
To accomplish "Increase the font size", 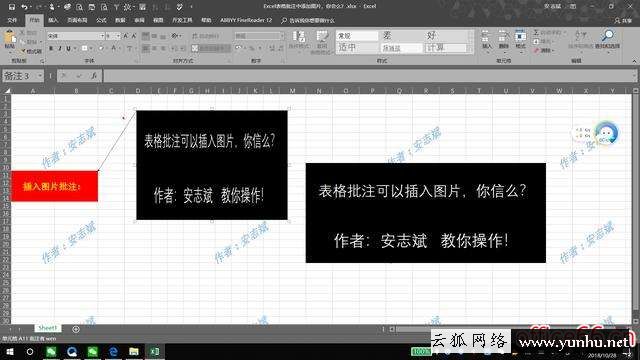I will tap(126, 36).
